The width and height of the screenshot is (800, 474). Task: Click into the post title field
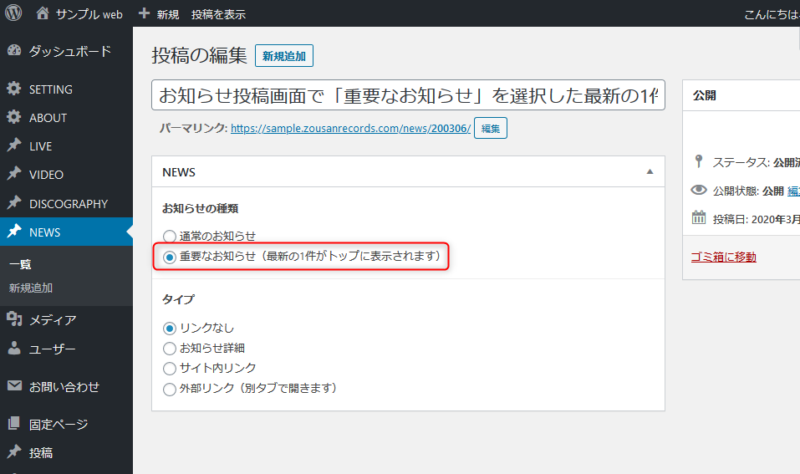pos(407,96)
